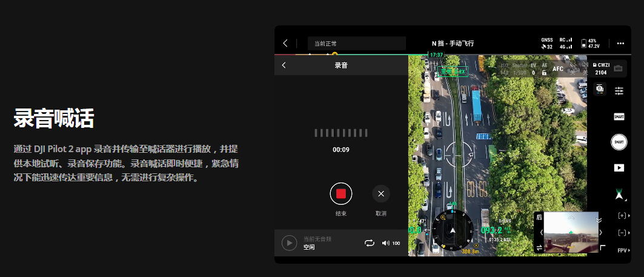
Task: Toggle the audio loop playback icon
Action: (369, 243)
